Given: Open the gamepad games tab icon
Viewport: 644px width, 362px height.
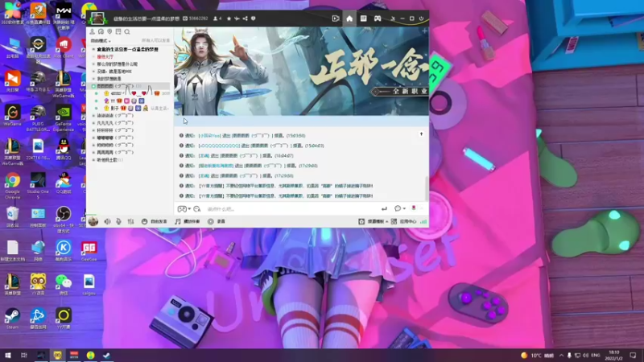Looking at the screenshot, I should click(x=378, y=19).
